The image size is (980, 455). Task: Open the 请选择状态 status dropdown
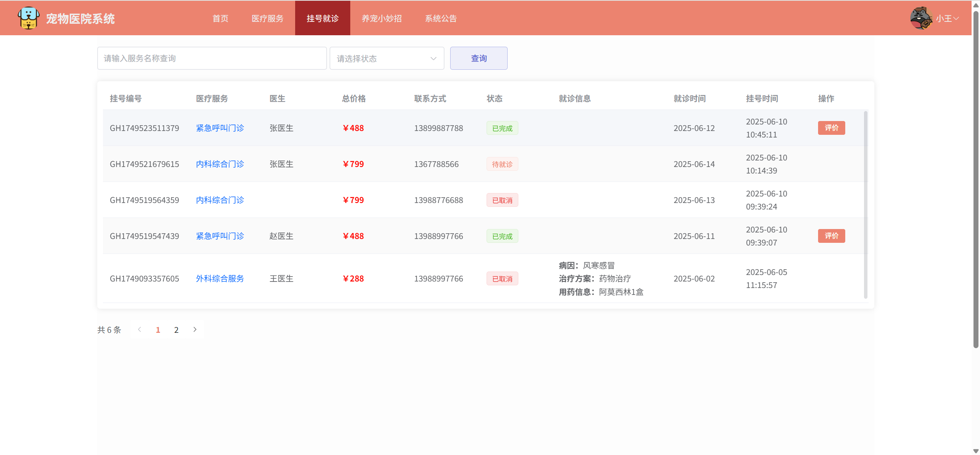(x=387, y=59)
